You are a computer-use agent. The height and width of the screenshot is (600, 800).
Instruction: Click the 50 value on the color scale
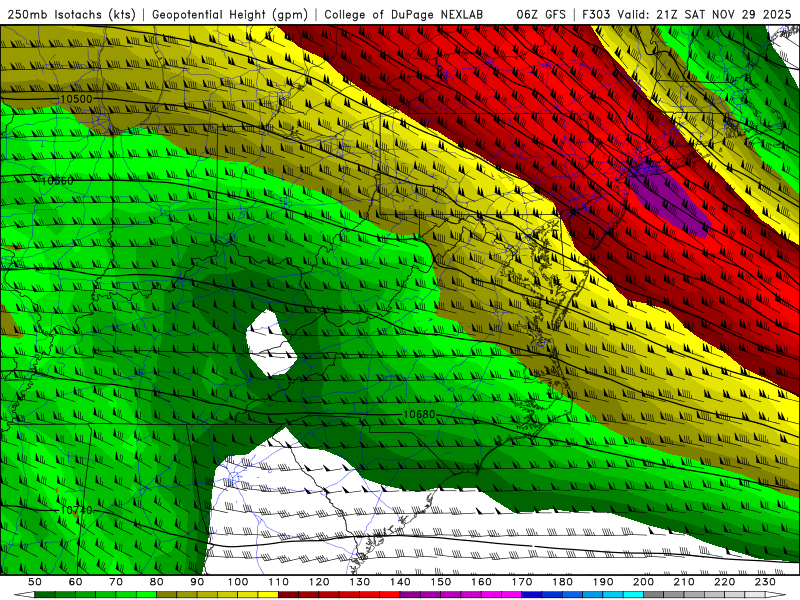35,582
